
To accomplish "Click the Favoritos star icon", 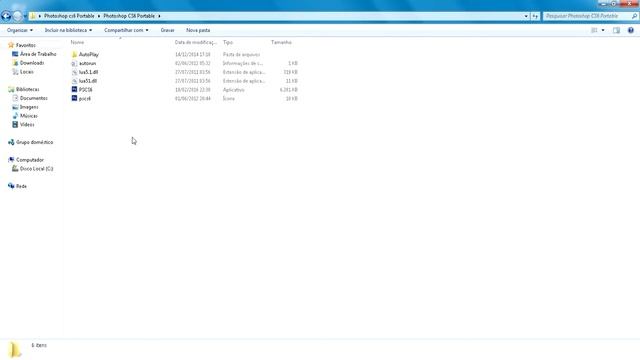I will point(11,45).
